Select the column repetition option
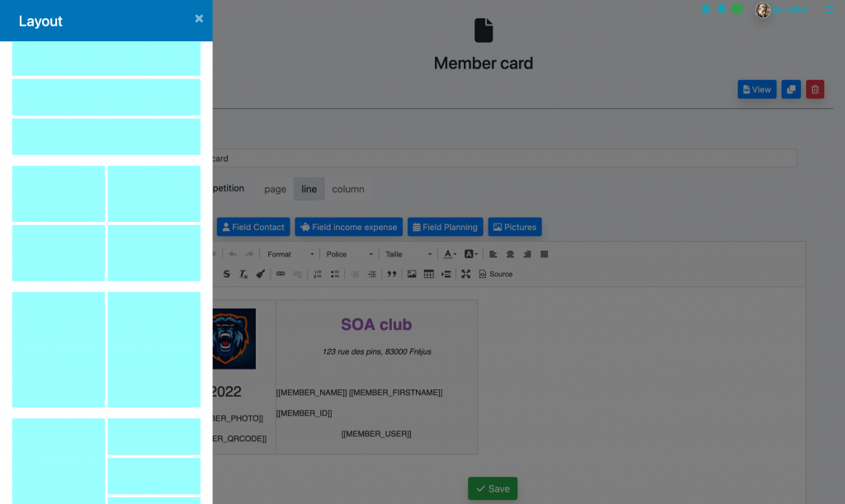845x504 pixels. pos(348,189)
